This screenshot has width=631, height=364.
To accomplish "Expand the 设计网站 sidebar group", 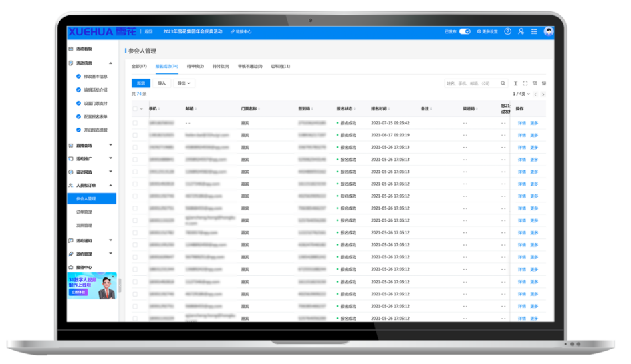I will [x=111, y=172].
